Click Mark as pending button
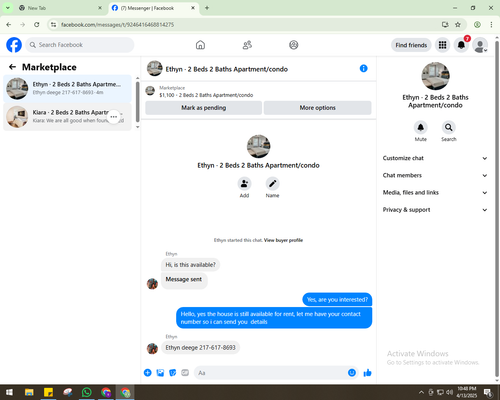500x400 pixels. click(x=204, y=108)
